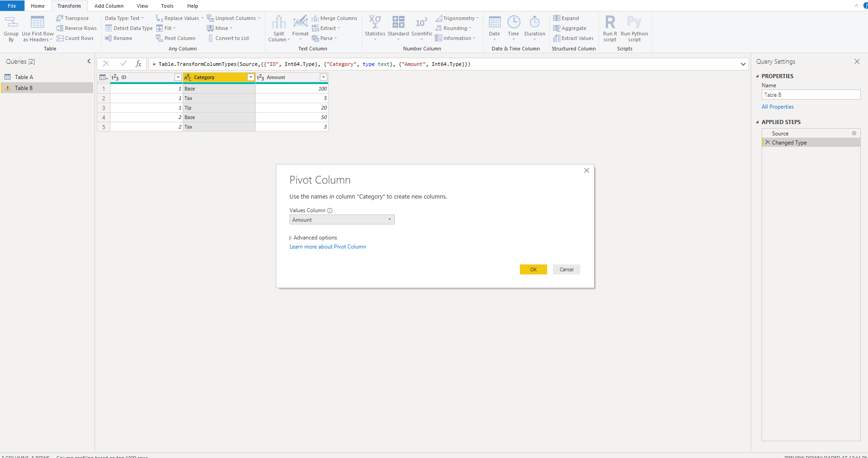Click the Time column icon
The height and width of the screenshot is (458, 868).
[514, 22]
